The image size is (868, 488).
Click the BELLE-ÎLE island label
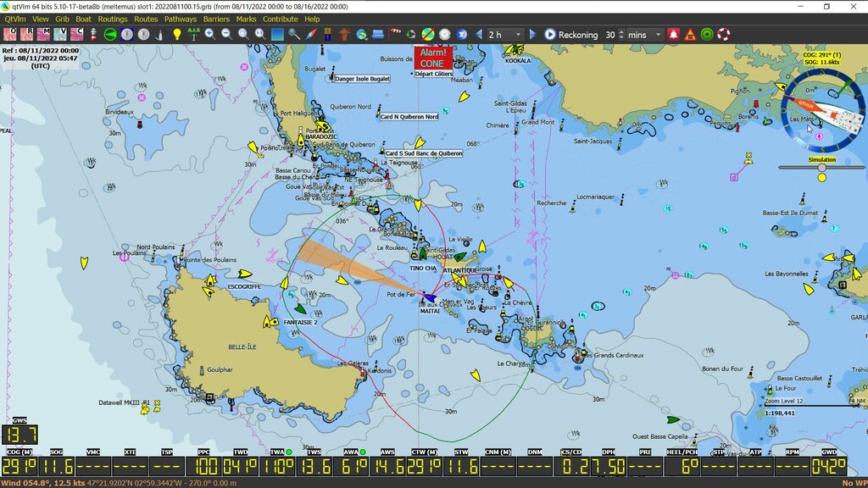242,347
